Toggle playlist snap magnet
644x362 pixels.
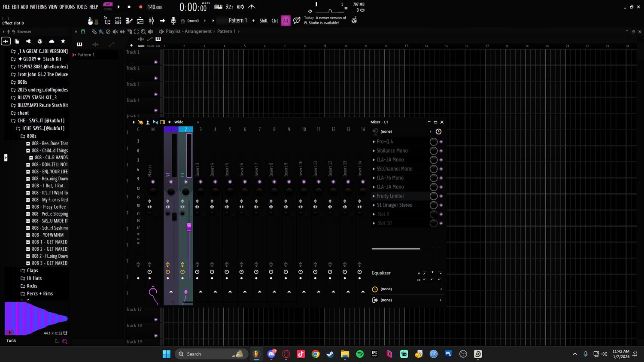point(83,31)
